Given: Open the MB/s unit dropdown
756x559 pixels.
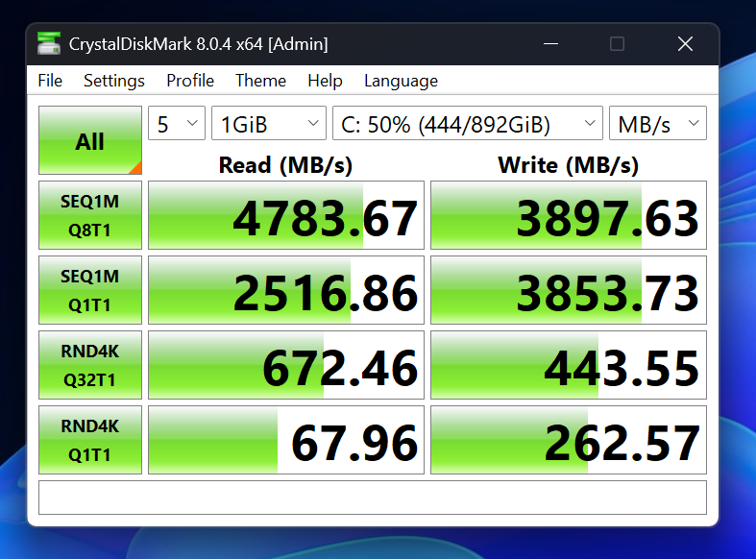Looking at the screenshot, I should [x=658, y=123].
